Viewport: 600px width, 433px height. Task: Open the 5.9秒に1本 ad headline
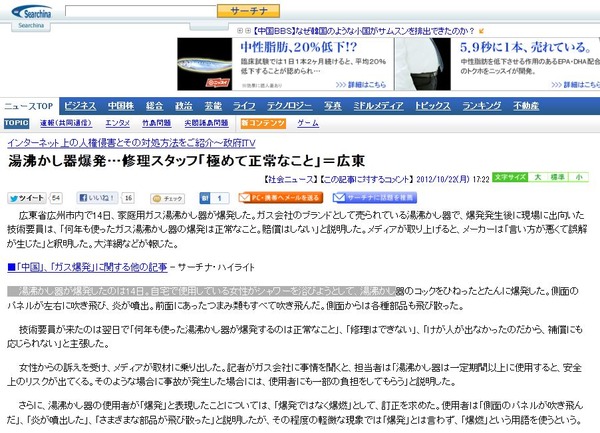525,47
